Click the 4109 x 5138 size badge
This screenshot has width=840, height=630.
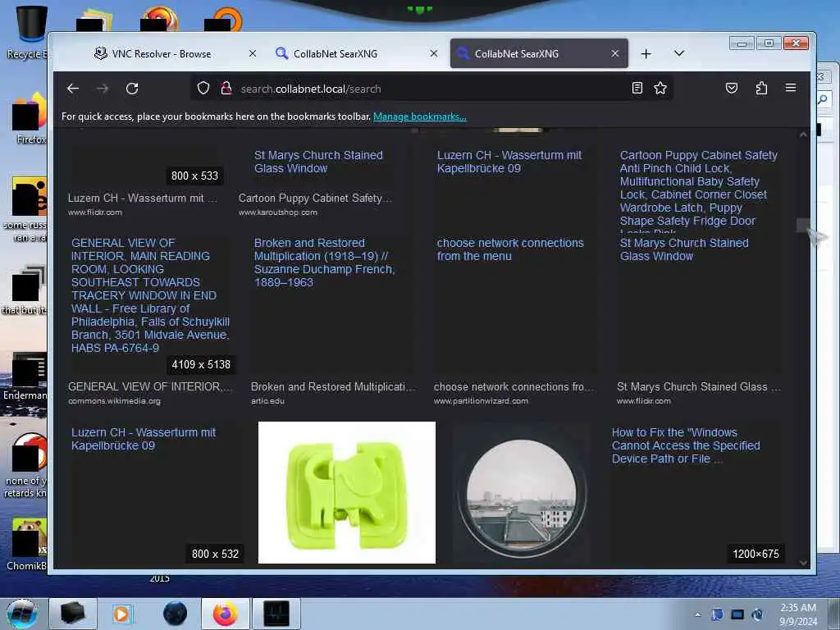[x=201, y=364]
